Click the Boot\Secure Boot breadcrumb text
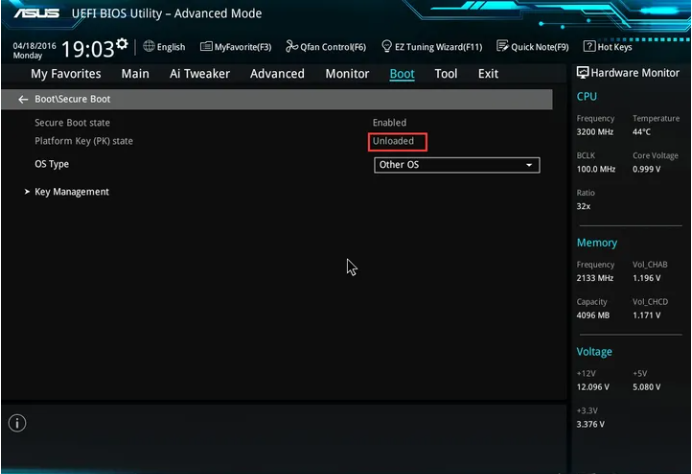692x474 pixels. (72, 99)
